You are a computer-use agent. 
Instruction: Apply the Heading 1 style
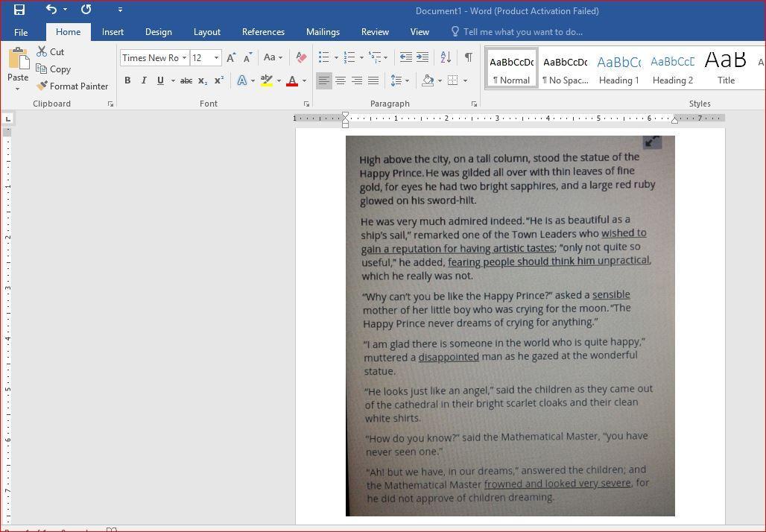click(619, 68)
